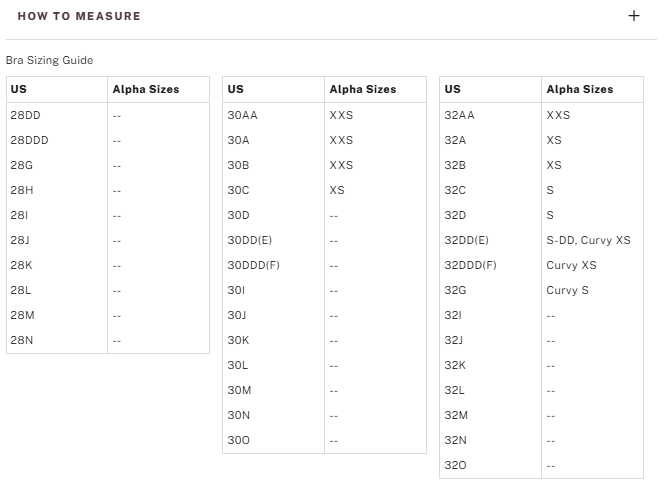Viewport: 667px width, 487px height.
Task: Click the 32DDD(F) size cell
Action: click(470, 265)
